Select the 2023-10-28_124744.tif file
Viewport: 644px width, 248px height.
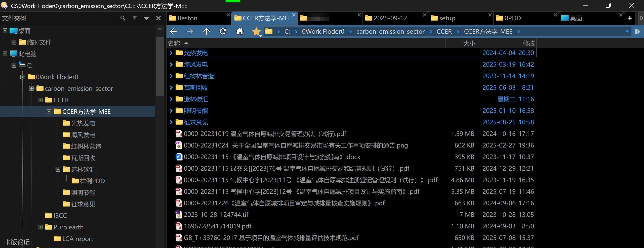click(216, 215)
